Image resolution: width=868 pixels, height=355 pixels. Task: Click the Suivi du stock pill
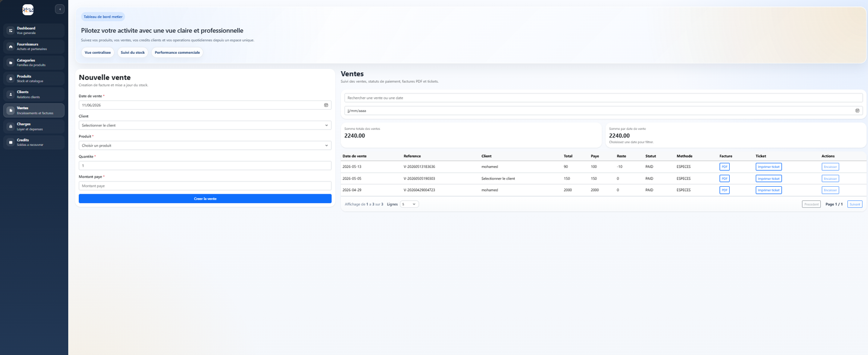coord(133,53)
